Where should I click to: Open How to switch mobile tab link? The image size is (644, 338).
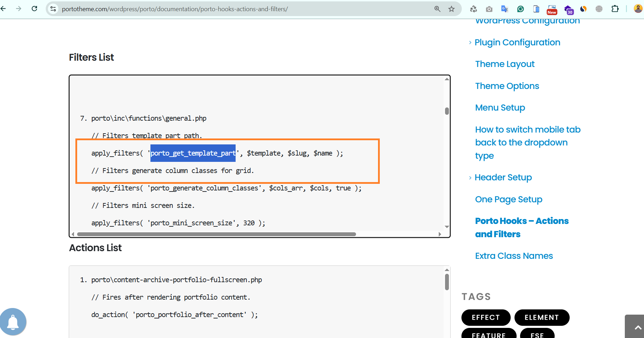click(528, 143)
